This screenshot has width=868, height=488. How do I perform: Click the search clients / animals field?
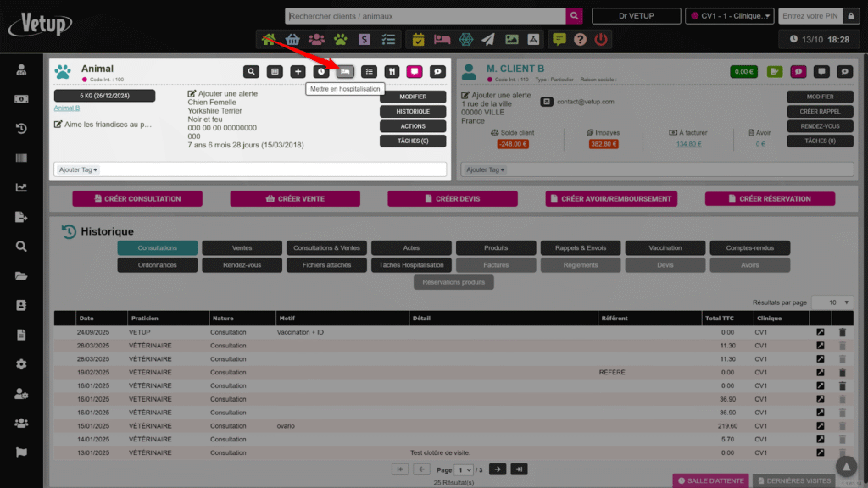click(x=426, y=16)
